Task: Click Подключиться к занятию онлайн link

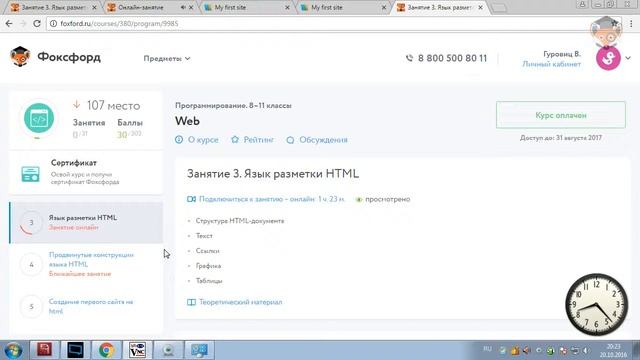Action: (x=272, y=199)
